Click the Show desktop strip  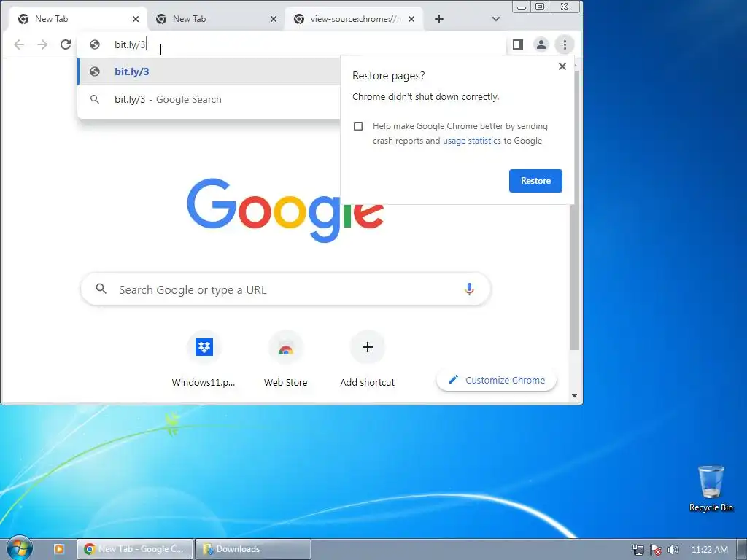(742, 550)
